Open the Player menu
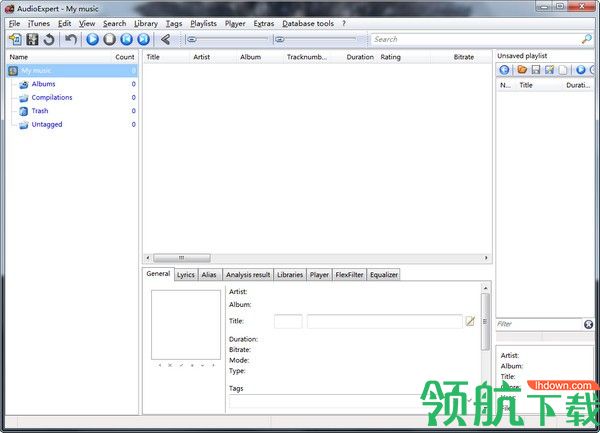Image resolution: width=600 pixels, height=433 pixels. [x=235, y=24]
